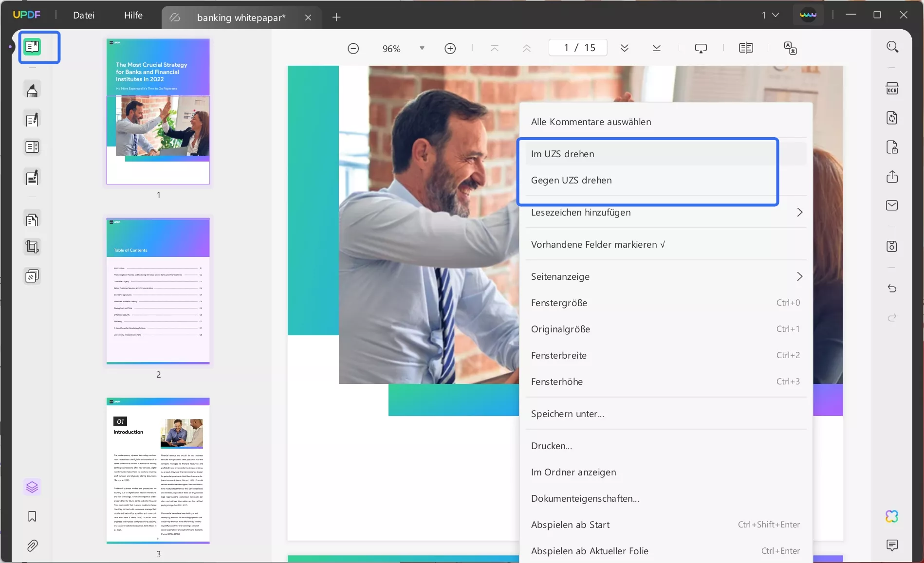Start slideshow presentation mode
The width and height of the screenshot is (924, 563).
point(701,48)
